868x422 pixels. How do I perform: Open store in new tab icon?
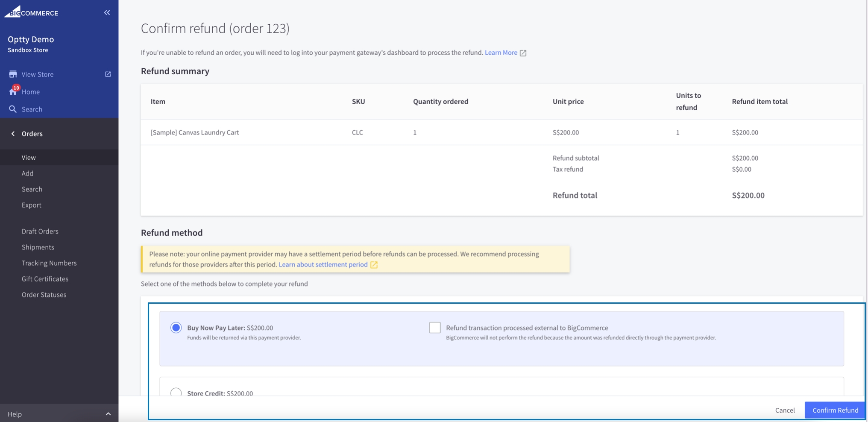coord(108,74)
